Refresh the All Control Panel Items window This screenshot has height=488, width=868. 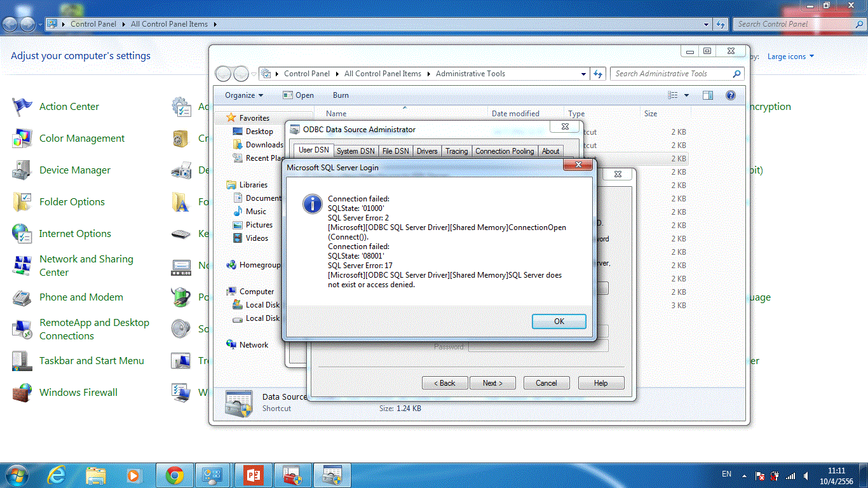click(x=720, y=24)
